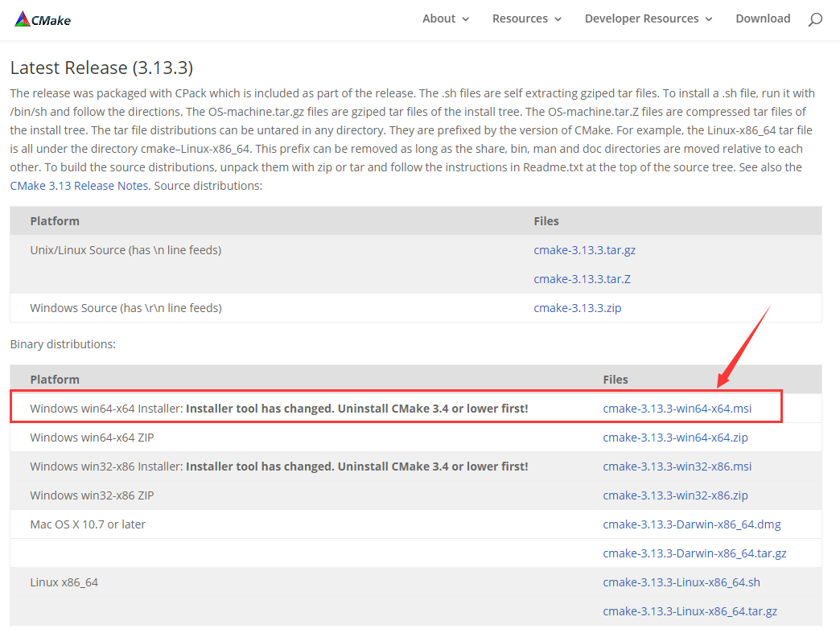Click the Windows win32-x86 Installer row text

[279, 467]
